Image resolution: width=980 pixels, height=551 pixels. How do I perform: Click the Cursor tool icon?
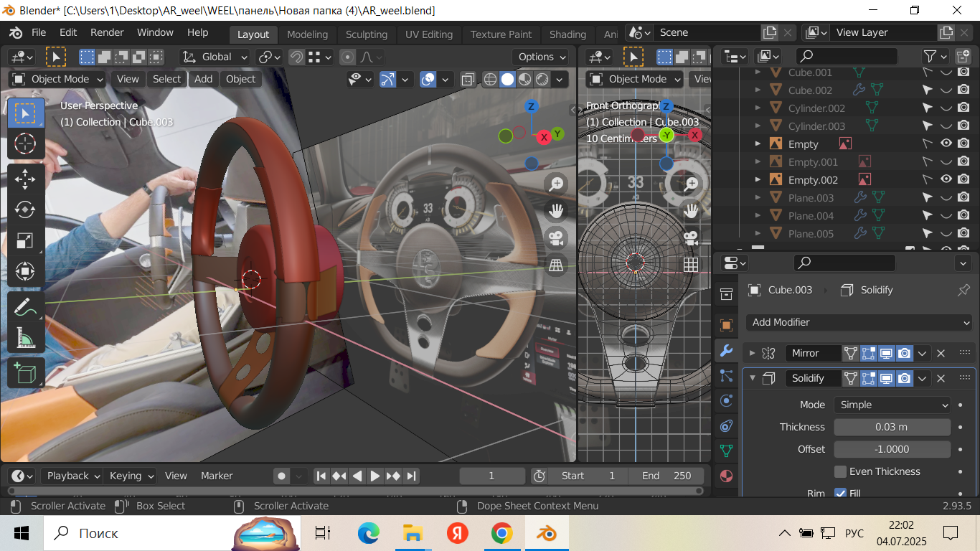tap(25, 143)
